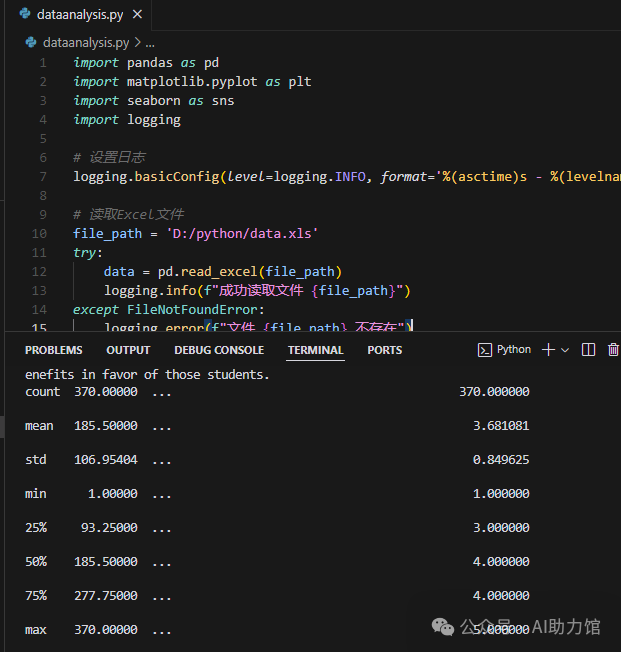Click the Python file icon in tab
This screenshot has height=652, width=621.
25,14
